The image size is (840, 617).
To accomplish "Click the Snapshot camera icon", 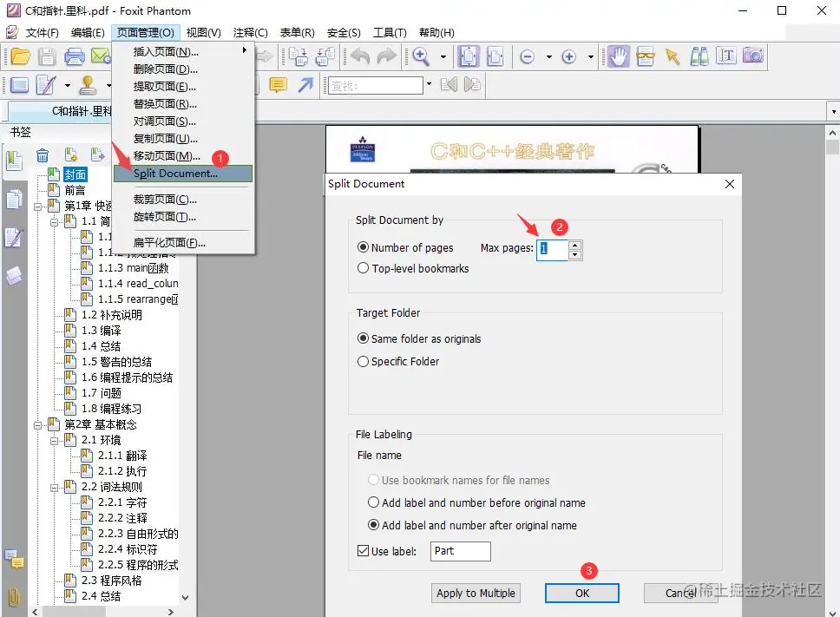I will point(753,56).
